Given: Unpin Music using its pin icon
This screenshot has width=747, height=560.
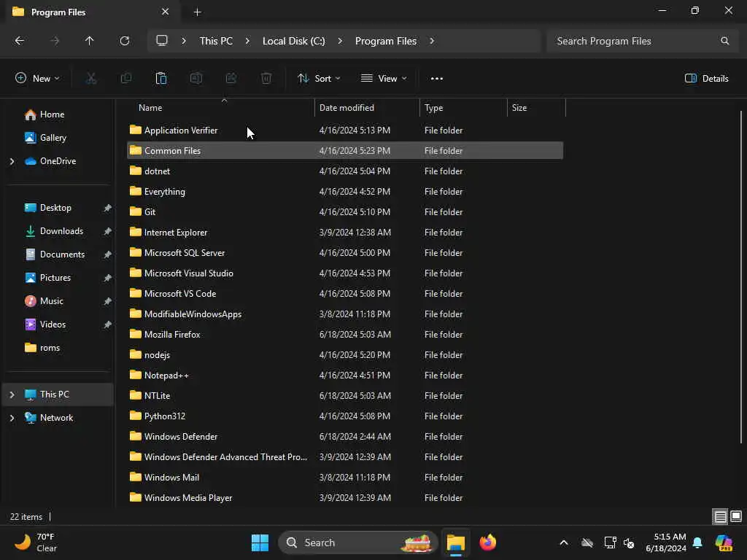Looking at the screenshot, I should 108,301.
